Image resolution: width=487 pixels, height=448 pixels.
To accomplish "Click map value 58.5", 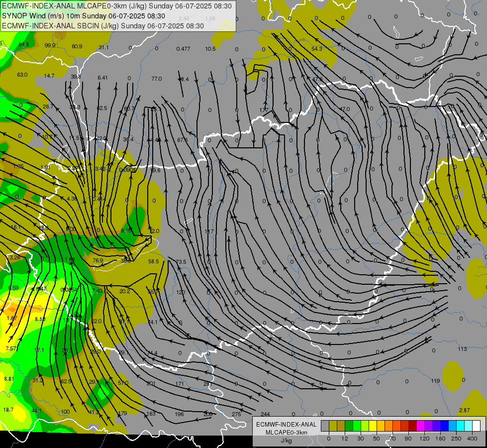I will click(153, 261).
